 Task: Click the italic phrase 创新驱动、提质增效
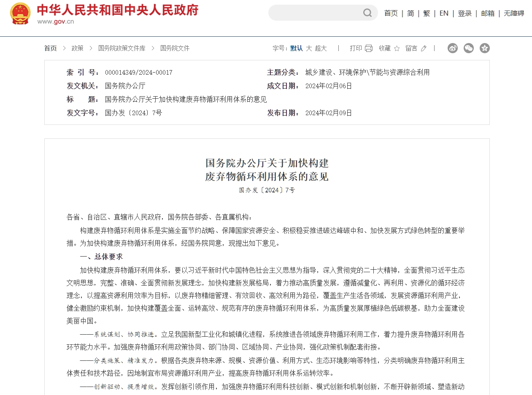(x=124, y=387)
